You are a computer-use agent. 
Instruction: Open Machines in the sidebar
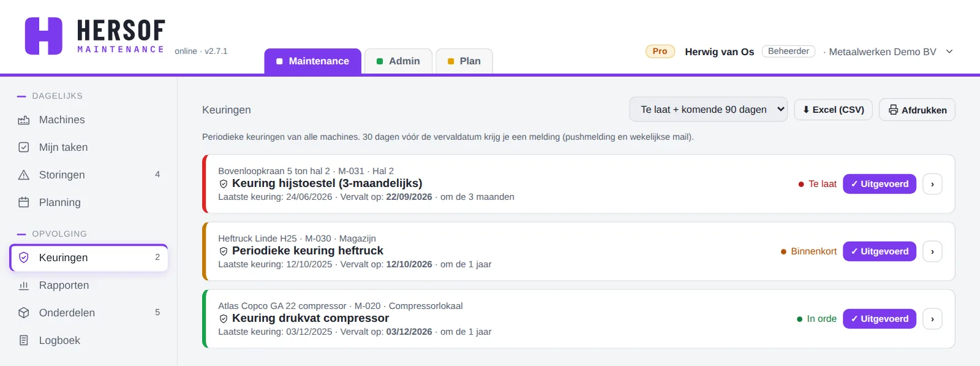coord(89,120)
